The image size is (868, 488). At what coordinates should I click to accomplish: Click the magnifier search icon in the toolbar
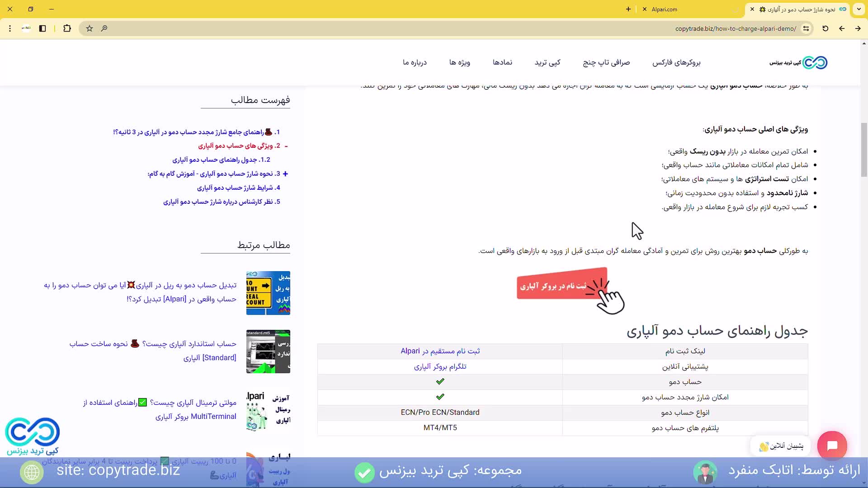[x=104, y=28]
